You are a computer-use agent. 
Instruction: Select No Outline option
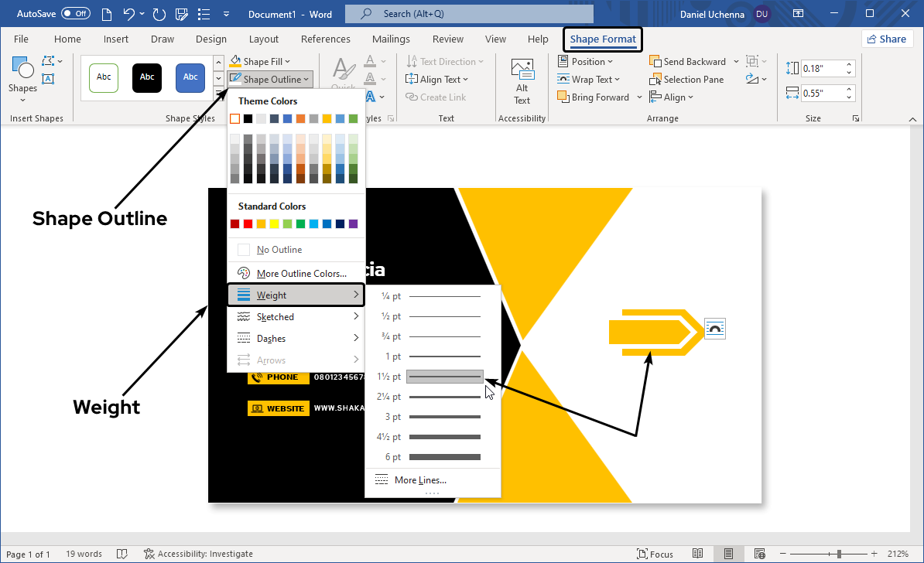click(279, 250)
